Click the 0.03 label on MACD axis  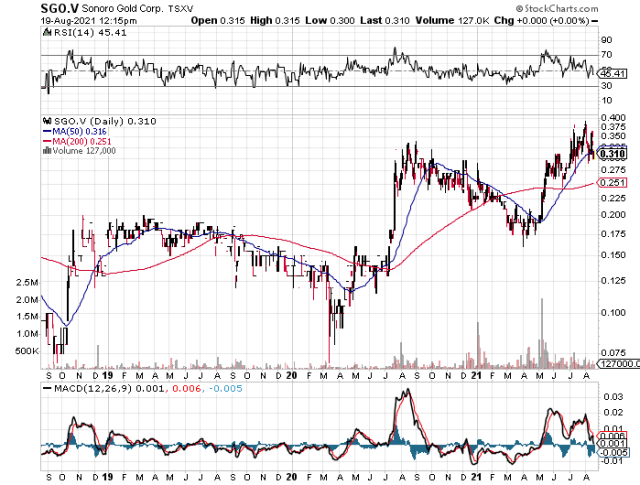[613, 397]
